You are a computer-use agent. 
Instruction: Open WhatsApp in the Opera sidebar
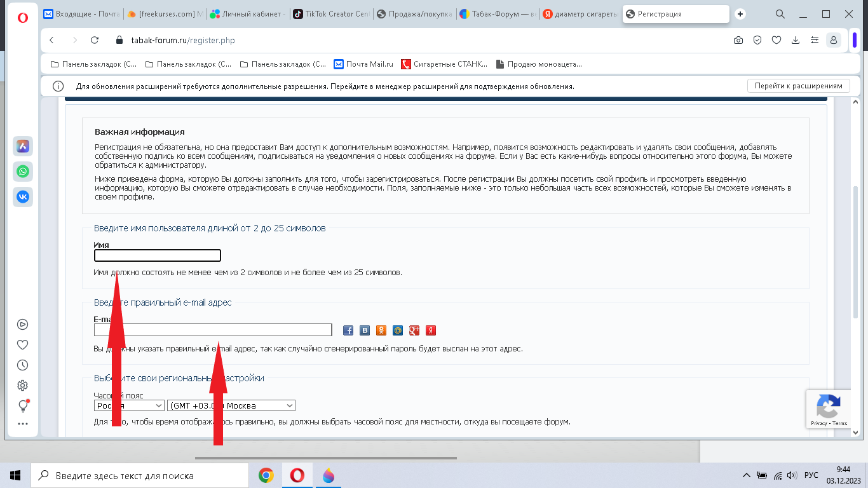click(23, 172)
